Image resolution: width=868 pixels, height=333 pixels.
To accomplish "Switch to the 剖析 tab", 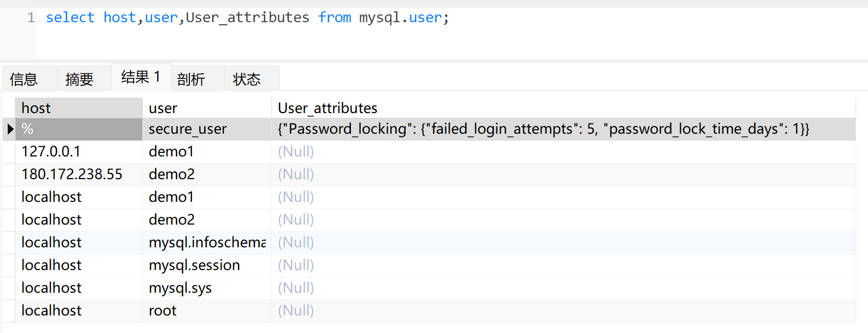I will 191,79.
